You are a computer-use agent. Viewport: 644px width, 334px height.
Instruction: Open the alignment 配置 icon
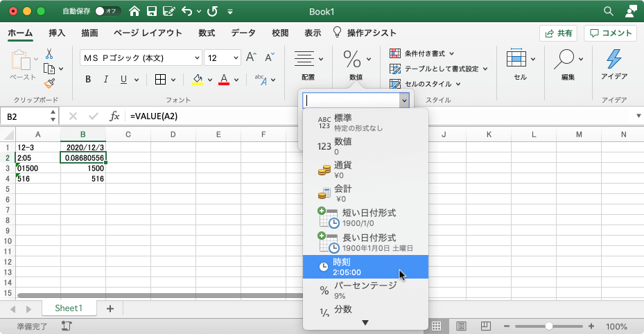point(304,59)
